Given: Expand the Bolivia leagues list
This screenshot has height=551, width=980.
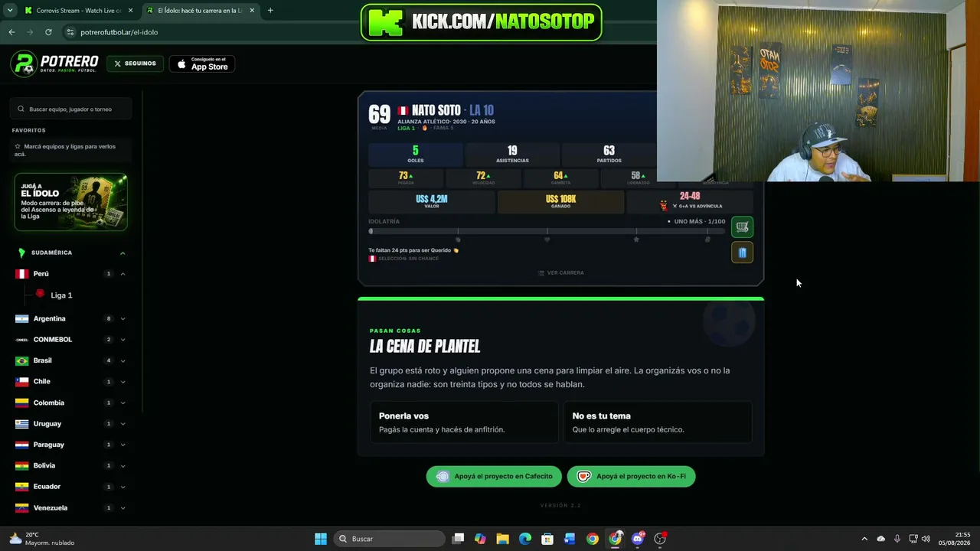Looking at the screenshot, I should tap(122, 465).
